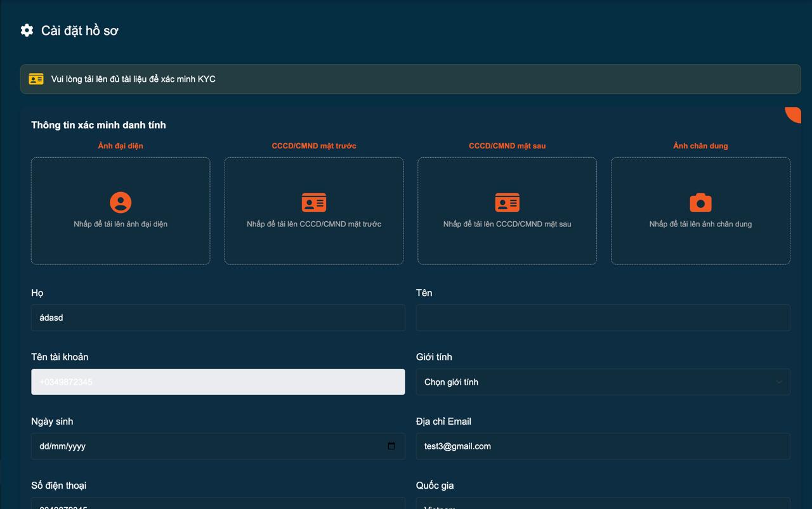Click the yellow ID card icon in KYC banner
The height and width of the screenshot is (509, 812).
[36, 79]
